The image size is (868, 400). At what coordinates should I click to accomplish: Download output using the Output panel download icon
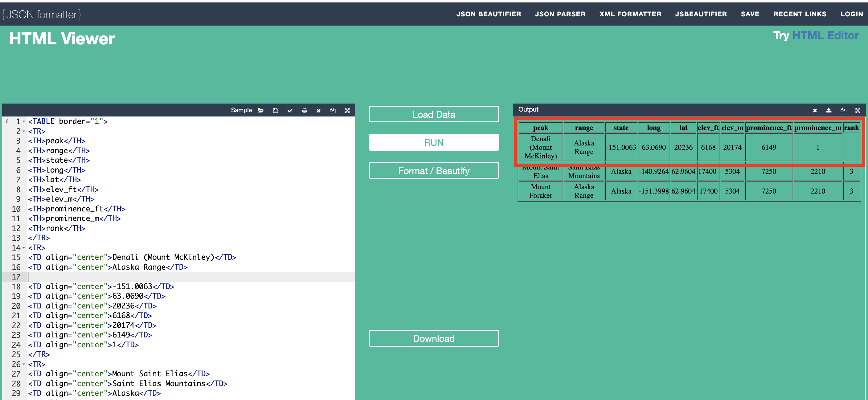(x=829, y=110)
